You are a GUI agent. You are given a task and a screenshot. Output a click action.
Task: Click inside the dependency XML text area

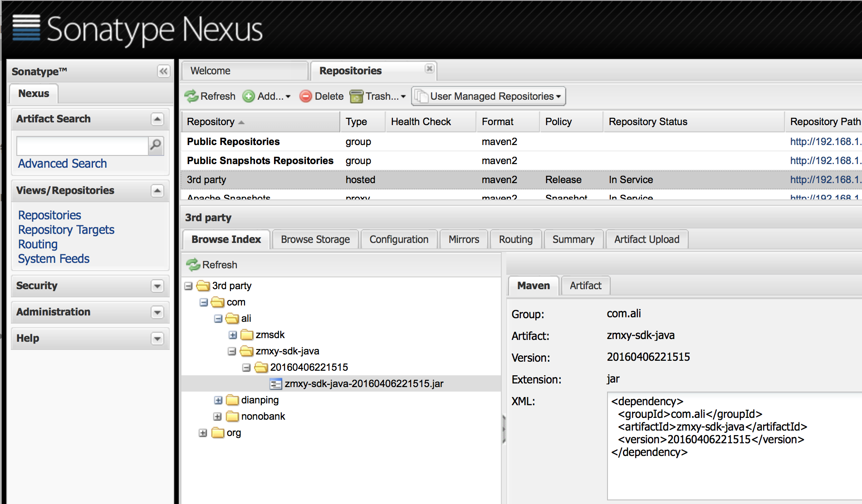pyautogui.click(x=734, y=446)
